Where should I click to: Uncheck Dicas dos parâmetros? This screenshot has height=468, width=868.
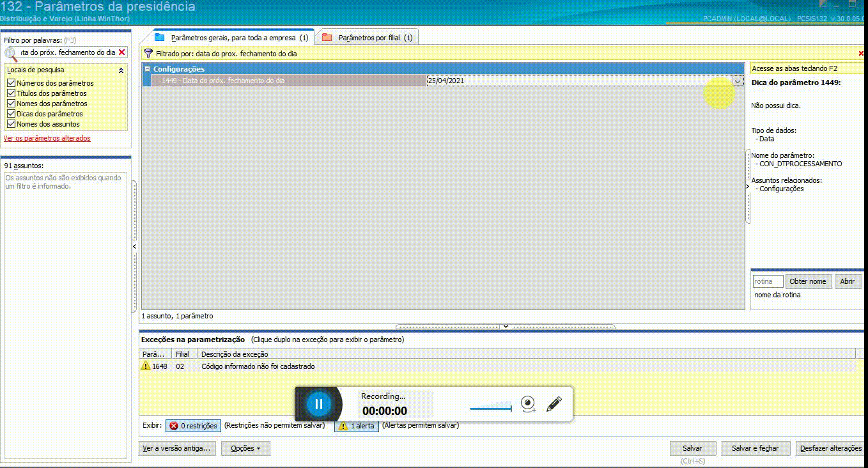coord(11,114)
